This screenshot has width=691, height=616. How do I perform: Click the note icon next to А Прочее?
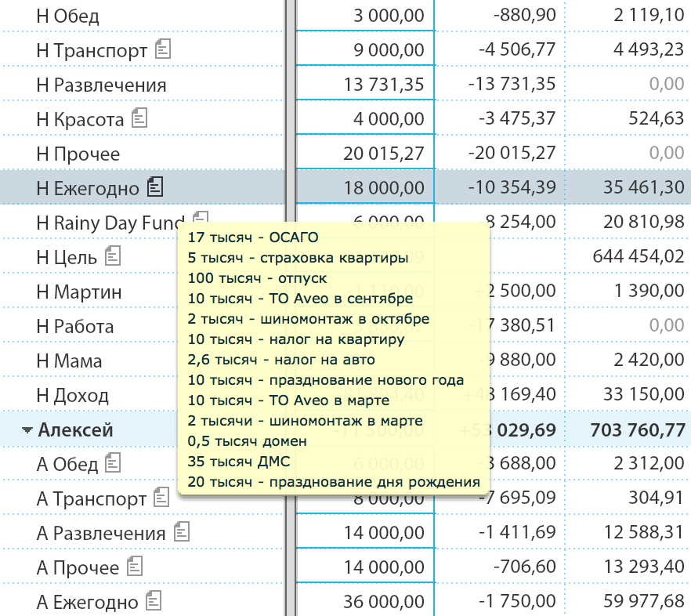135,566
